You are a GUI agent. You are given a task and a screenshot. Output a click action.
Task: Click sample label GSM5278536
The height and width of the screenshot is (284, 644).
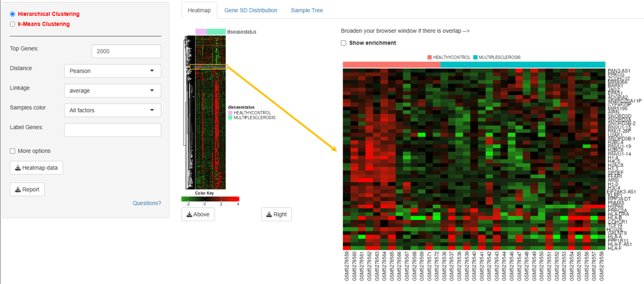[445, 266]
